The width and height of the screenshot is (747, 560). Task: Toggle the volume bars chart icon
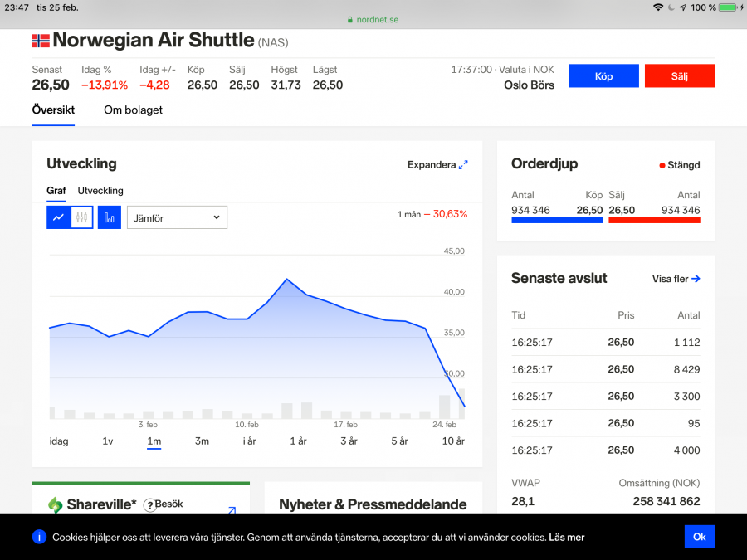pyautogui.click(x=110, y=217)
